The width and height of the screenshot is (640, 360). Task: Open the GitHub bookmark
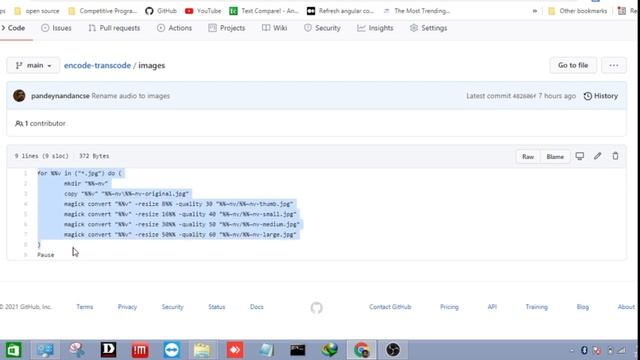point(161,11)
